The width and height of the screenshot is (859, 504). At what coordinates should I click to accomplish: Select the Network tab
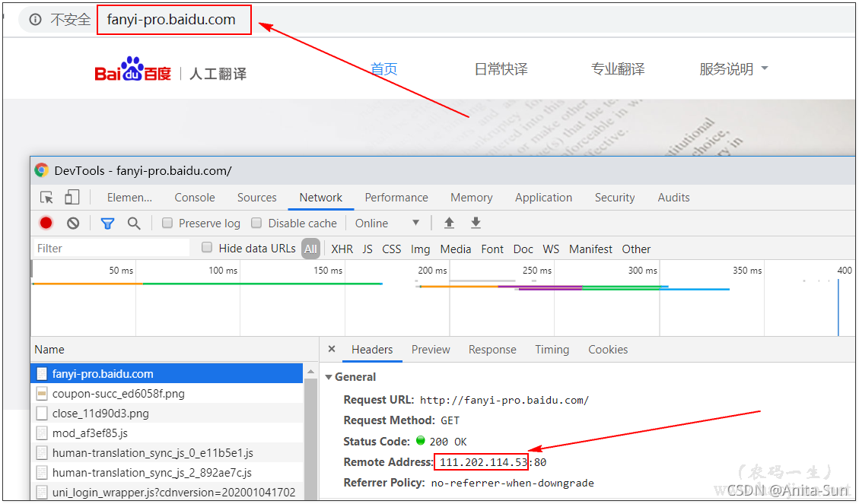(x=320, y=198)
